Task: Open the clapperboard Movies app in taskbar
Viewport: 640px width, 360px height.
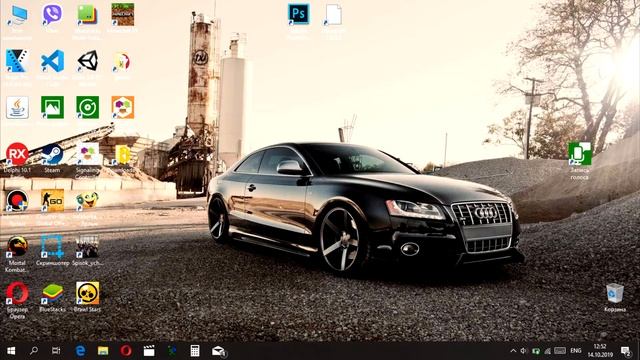Action: coord(149,351)
